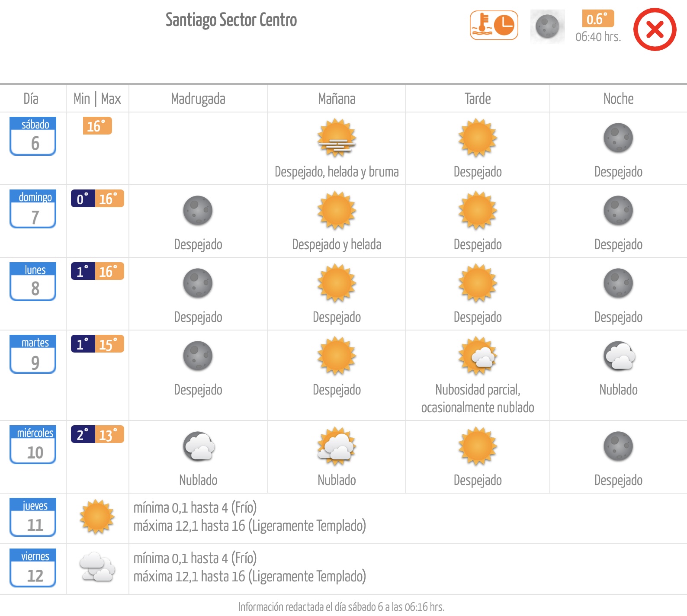Click 'Nubosidad parcial, ocasionalmente nublado' text

(478, 398)
